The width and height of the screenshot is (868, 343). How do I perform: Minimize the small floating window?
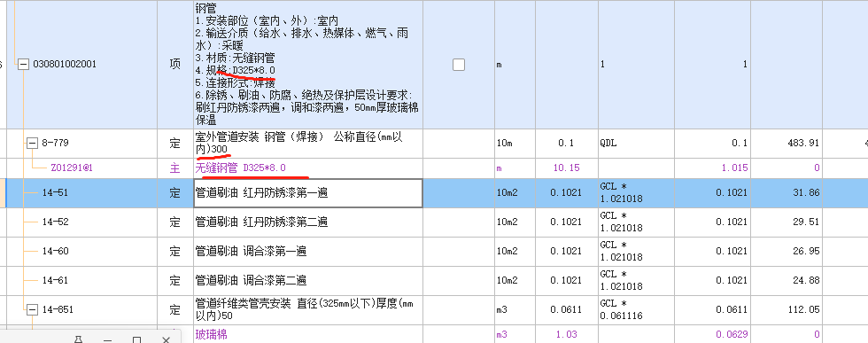(107, 339)
